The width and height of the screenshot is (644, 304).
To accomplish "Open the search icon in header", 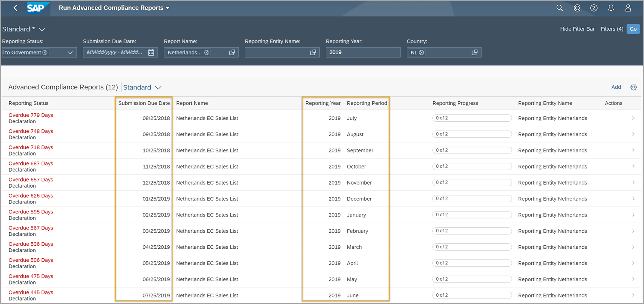I will [x=560, y=8].
